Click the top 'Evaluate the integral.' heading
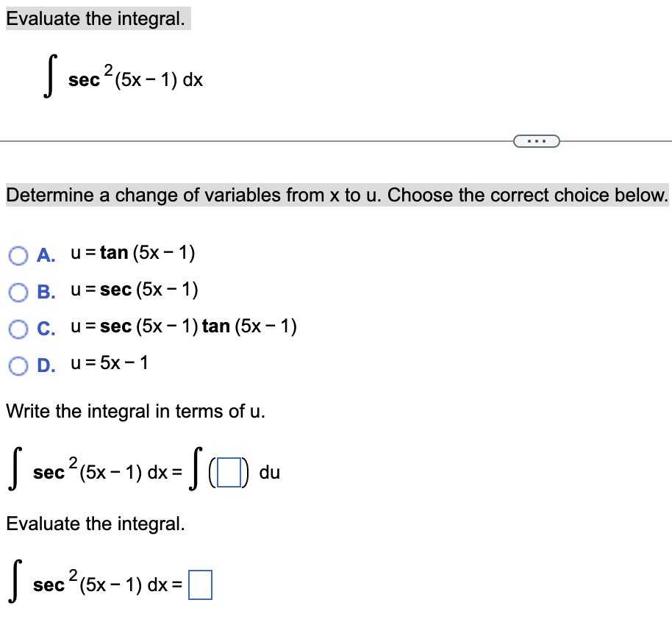Screen dimensions: 672x625 (96, 19)
